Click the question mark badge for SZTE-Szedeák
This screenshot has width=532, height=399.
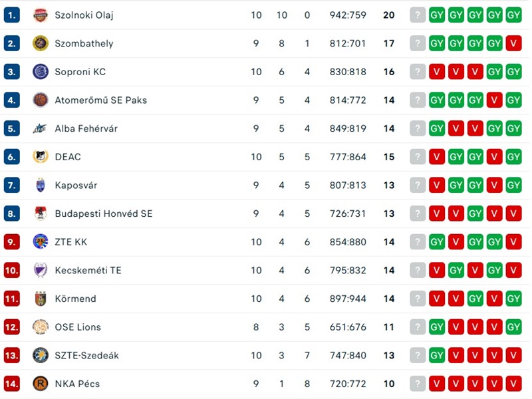point(418,356)
